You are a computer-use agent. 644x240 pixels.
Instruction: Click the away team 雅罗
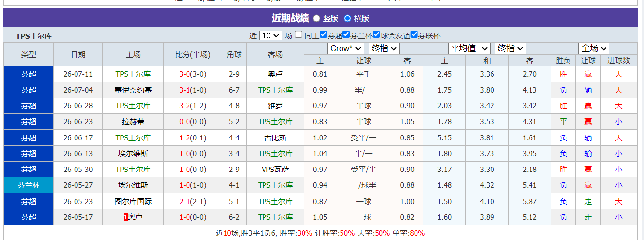pyautogui.click(x=275, y=106)
